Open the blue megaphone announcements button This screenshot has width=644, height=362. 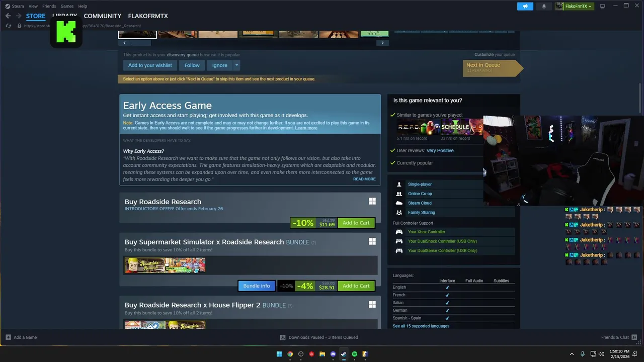525,6
